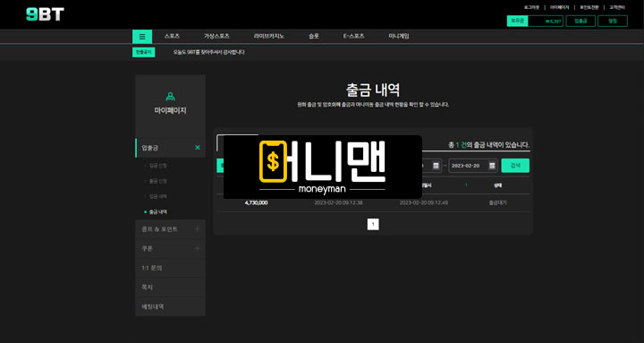Screen dimensions: 644x343
Task: Open 출금 내역 submenu item
Action: [x=157, y=212]
